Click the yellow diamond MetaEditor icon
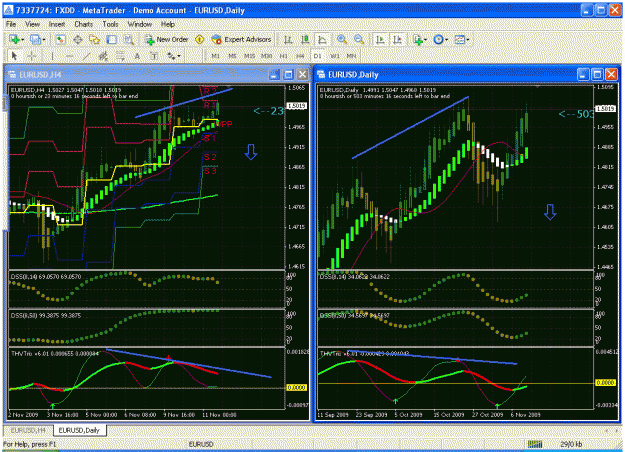Screen dimensions: 625x452 (x=200, y=39)
